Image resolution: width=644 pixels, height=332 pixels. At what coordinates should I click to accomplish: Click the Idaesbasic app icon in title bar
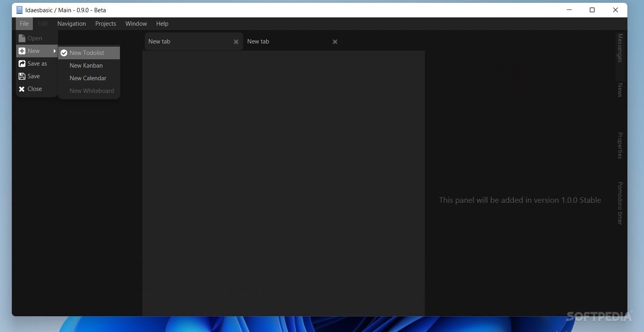pos(19,10)
